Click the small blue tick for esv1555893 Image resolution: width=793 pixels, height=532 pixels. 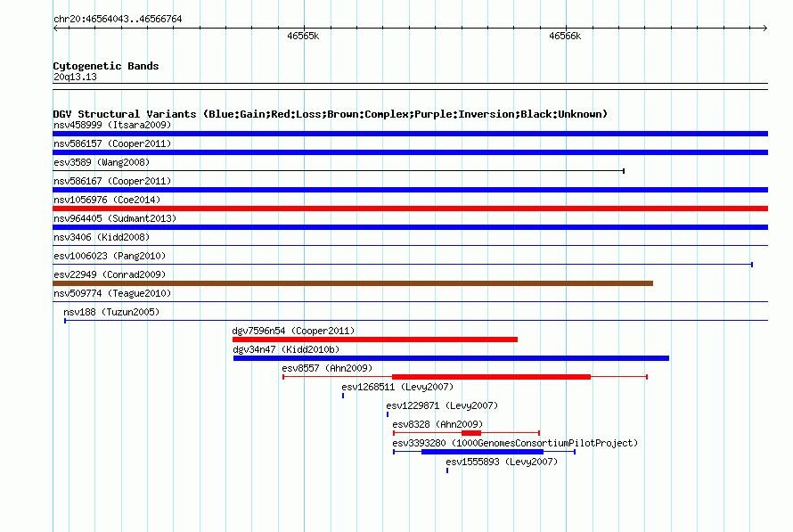coord(447,471)
